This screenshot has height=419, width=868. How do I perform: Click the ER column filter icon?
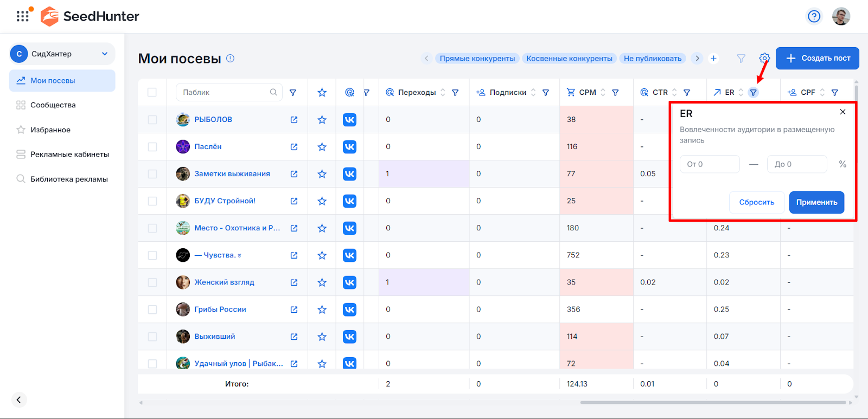pyautogui.click(x=753, y=93)
